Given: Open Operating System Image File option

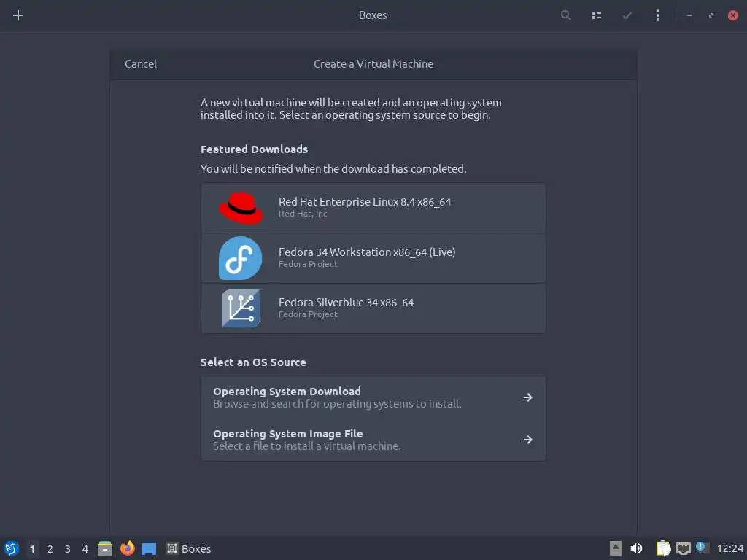Looking at the screenshot, I should click(373, 440).
